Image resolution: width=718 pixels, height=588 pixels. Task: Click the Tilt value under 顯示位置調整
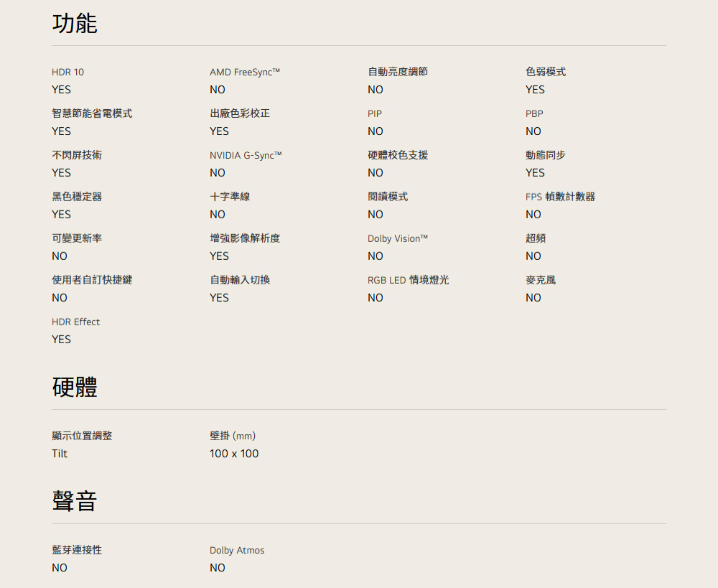[x=60, y=454]
